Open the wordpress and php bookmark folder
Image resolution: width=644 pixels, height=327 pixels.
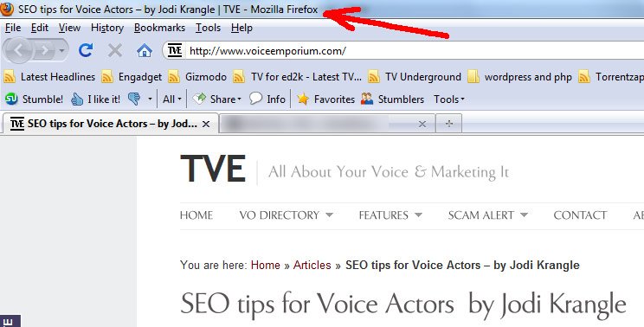(x=519, y=77)
